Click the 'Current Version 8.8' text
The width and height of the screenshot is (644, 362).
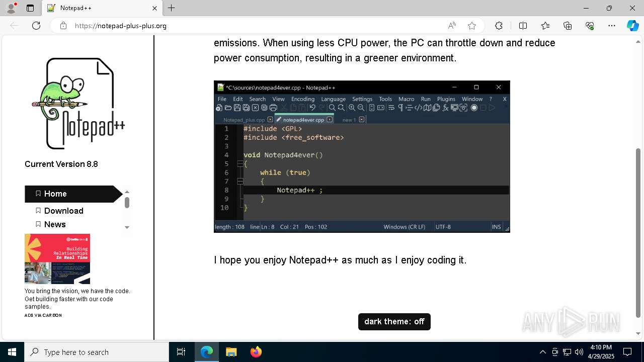[61, 164]
